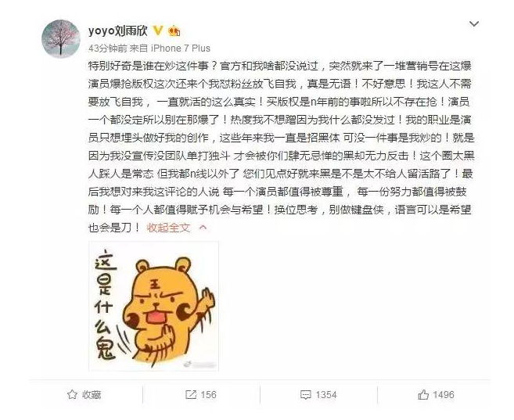
Task: Toggle like on count 1496
Action: tap(443, 395)
